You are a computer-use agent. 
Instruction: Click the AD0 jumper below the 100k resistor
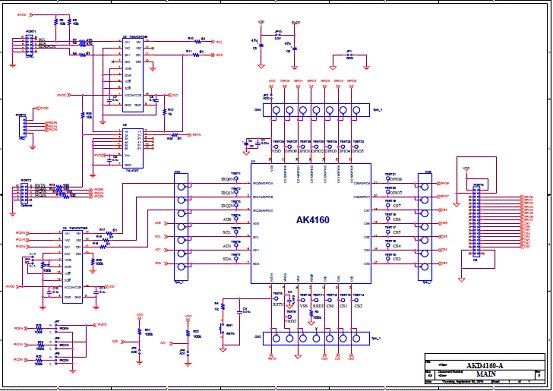(x=139, y=351)
